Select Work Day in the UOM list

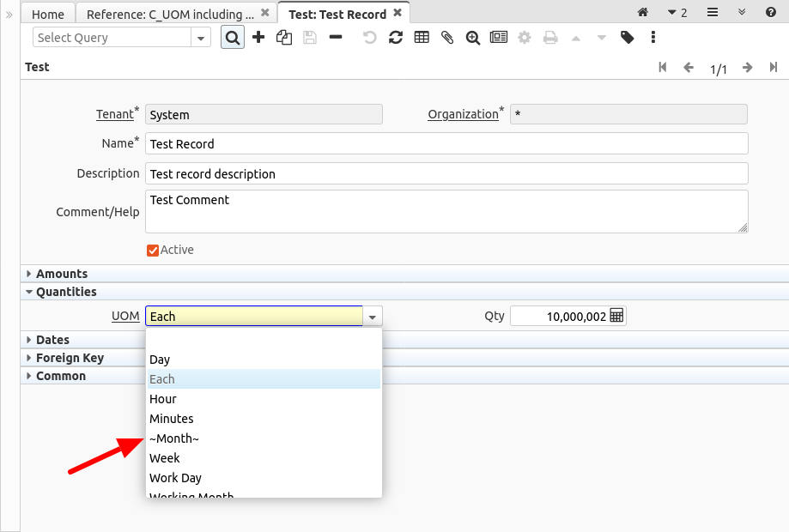175,478
